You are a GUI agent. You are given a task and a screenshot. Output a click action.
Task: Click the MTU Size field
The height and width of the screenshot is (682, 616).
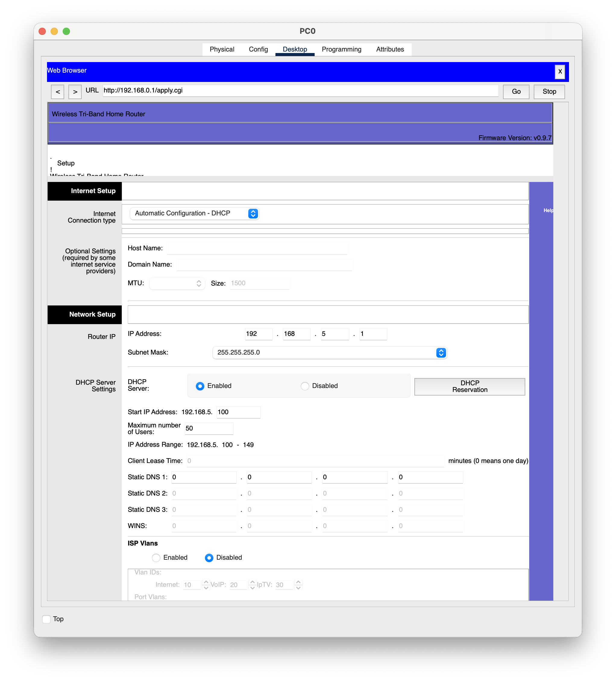point(259,283)
